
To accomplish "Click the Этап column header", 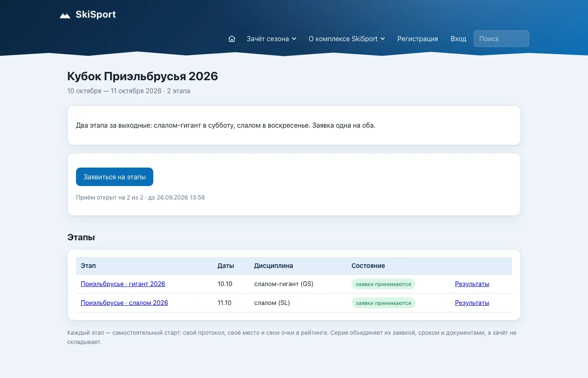I will (88, 266).
